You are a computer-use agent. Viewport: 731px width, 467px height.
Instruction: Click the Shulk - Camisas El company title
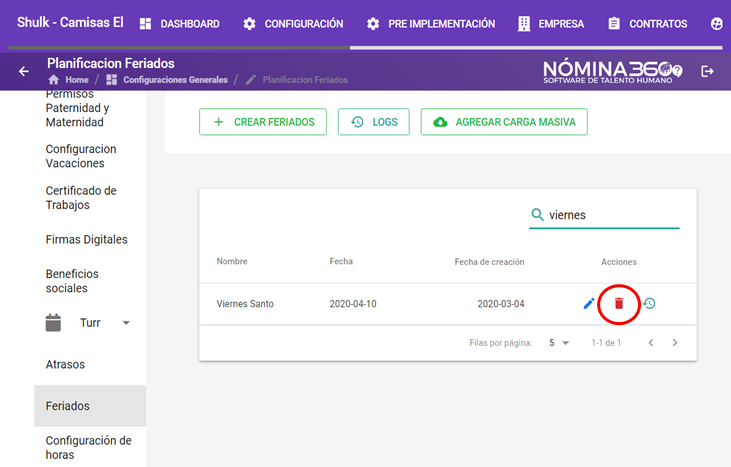(70, 22)
